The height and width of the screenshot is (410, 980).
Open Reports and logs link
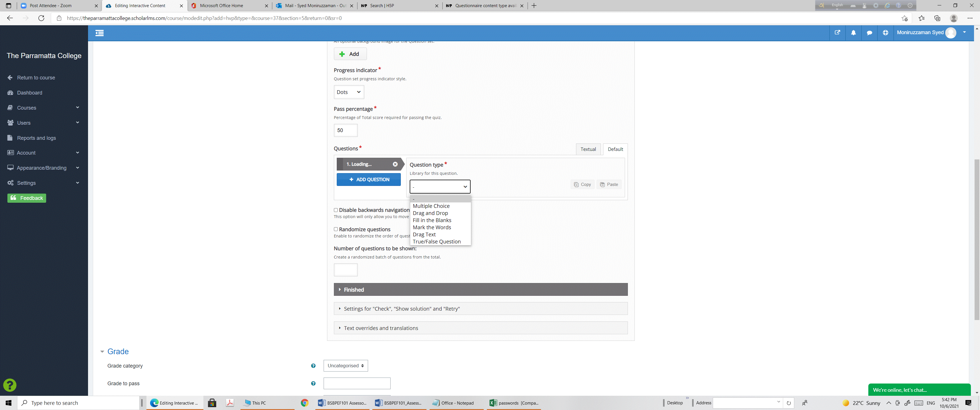[36, 138]
